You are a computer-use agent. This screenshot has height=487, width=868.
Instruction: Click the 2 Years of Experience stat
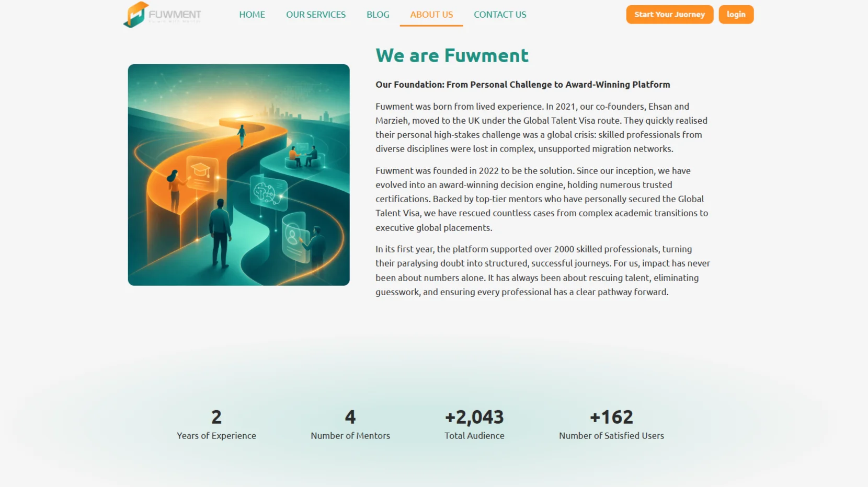tap(216, 425)
